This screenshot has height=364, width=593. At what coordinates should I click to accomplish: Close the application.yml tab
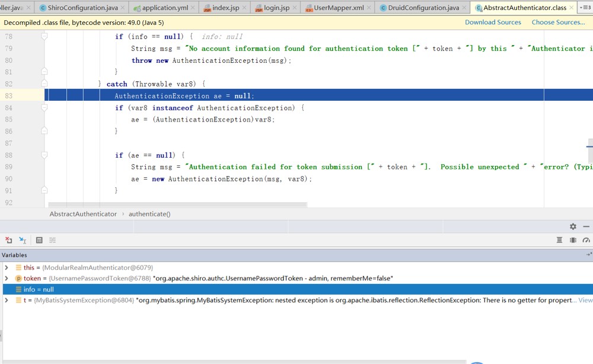pyautogui.click(x=193, y=8)
